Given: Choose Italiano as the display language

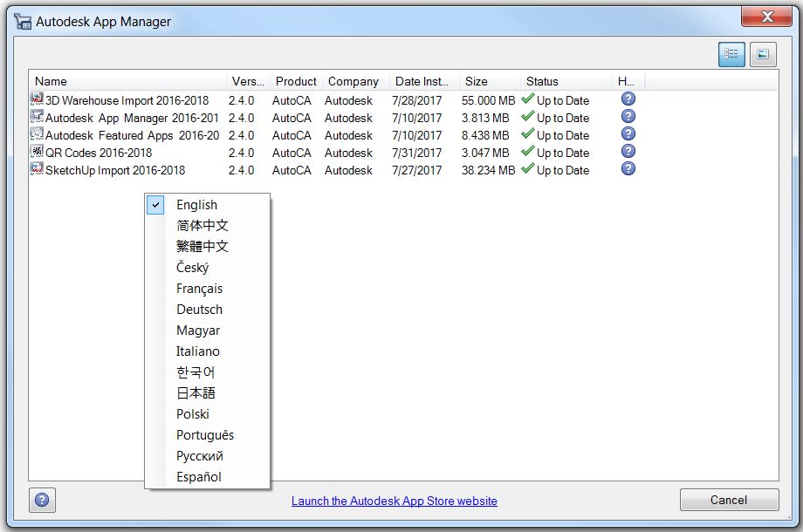Looking at the screenshot, I should (x=197, y=351).
